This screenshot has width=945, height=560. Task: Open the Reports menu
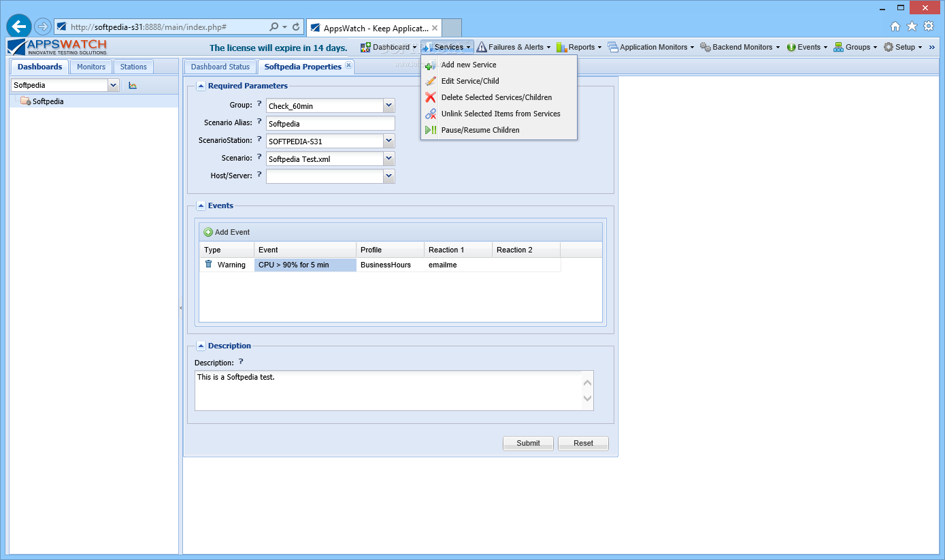coord(579,47)
